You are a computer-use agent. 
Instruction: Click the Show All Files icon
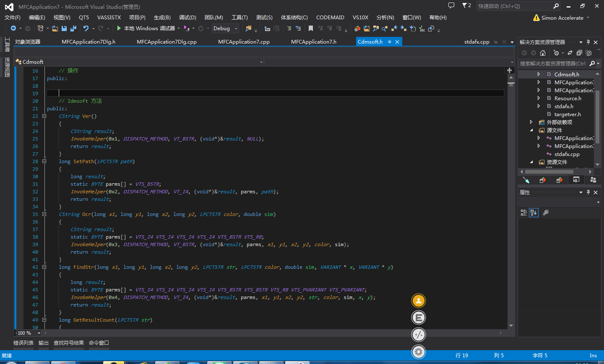click(588, 53)
